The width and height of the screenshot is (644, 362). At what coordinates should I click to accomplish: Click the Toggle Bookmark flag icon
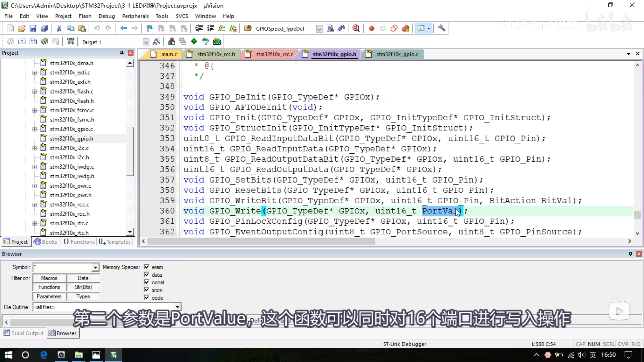[x=149, y=28]
